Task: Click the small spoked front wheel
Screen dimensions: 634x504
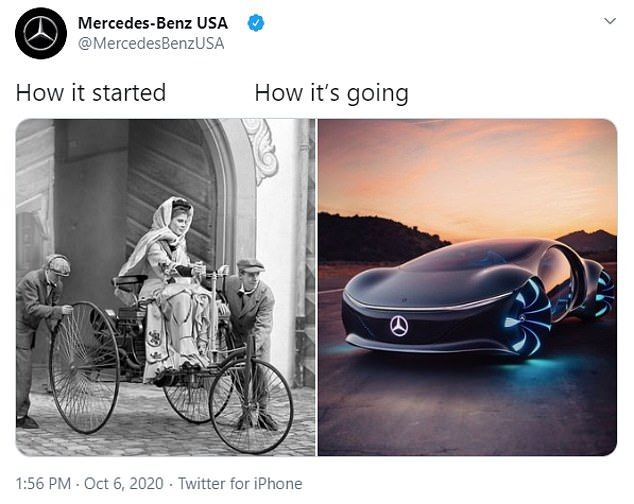Action: (x=251, y=405)
